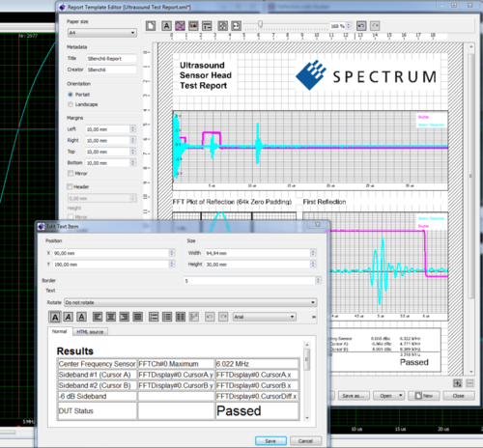
Task: Undo last change in Report Template Editor
Action: coord(361,26)
